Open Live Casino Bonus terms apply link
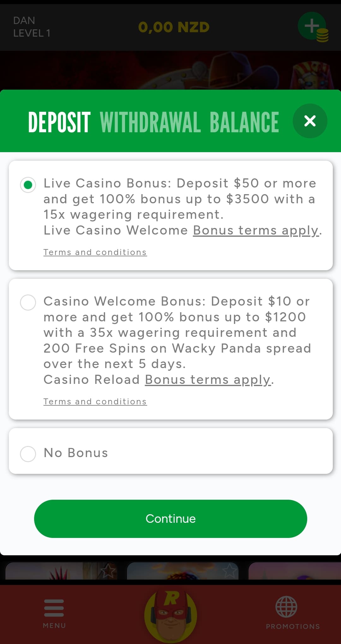Viewport: 341px width, 644px height. tap(256, 230)
